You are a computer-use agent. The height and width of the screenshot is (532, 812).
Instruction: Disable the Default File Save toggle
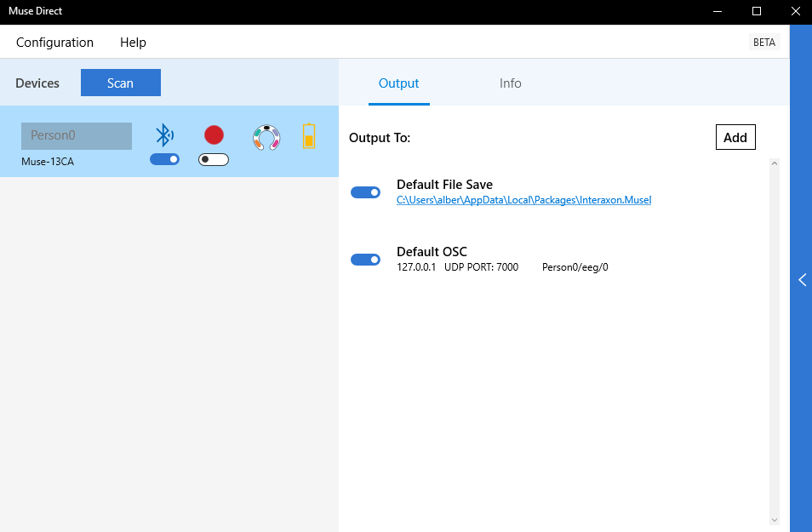pyautogui.click(x=366, y=192)
